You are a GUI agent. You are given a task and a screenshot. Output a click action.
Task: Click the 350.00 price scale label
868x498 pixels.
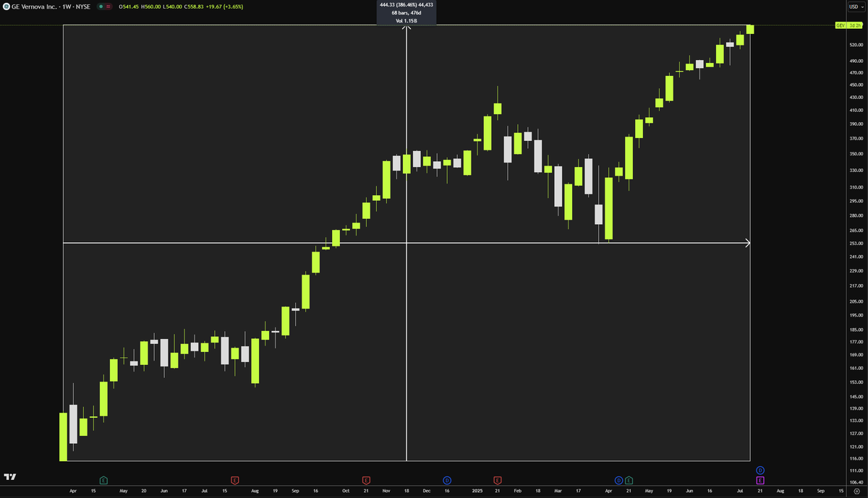tap(856, 154)
